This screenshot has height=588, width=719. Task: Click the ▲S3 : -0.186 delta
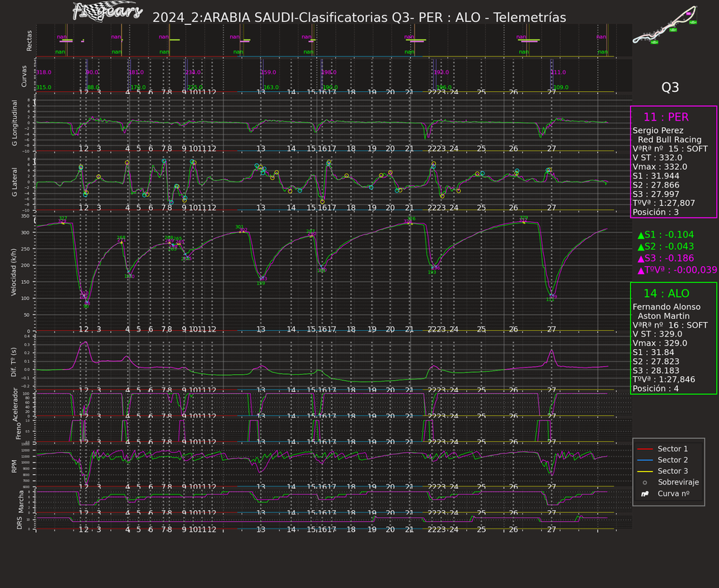tap(665, 258)
